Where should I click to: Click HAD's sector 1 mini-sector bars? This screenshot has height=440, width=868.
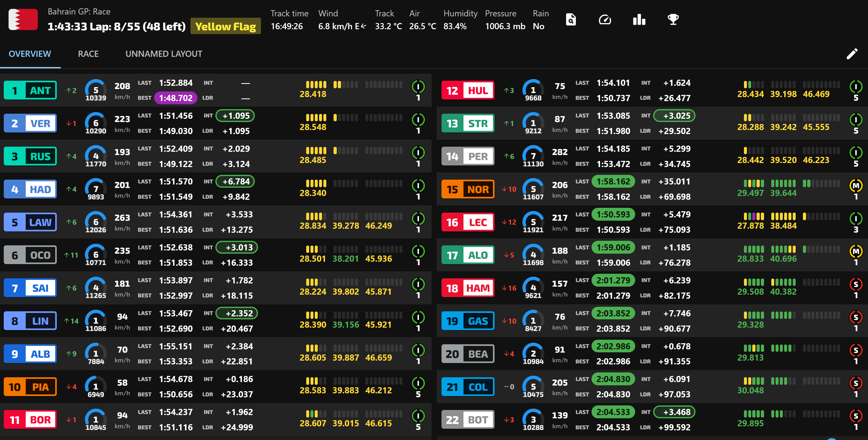pyautogui.click(x=316, y=183)
